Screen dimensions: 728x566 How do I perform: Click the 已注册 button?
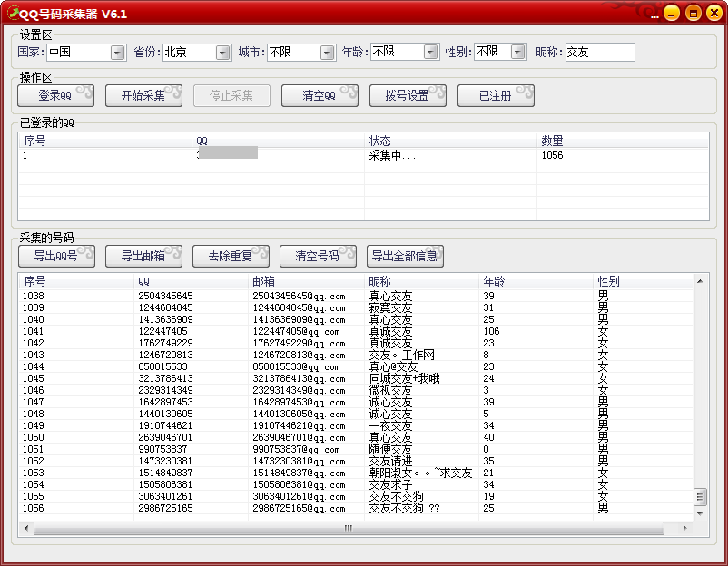[496, 95]
